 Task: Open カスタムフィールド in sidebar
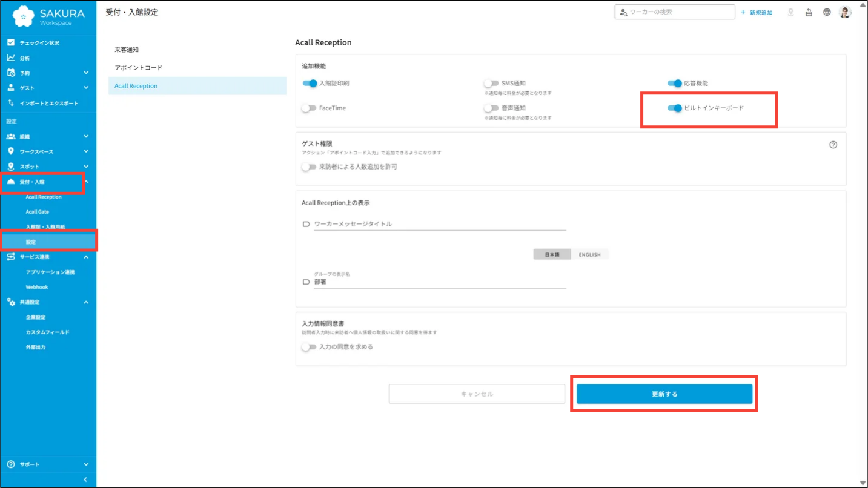[x=48, y=332]
